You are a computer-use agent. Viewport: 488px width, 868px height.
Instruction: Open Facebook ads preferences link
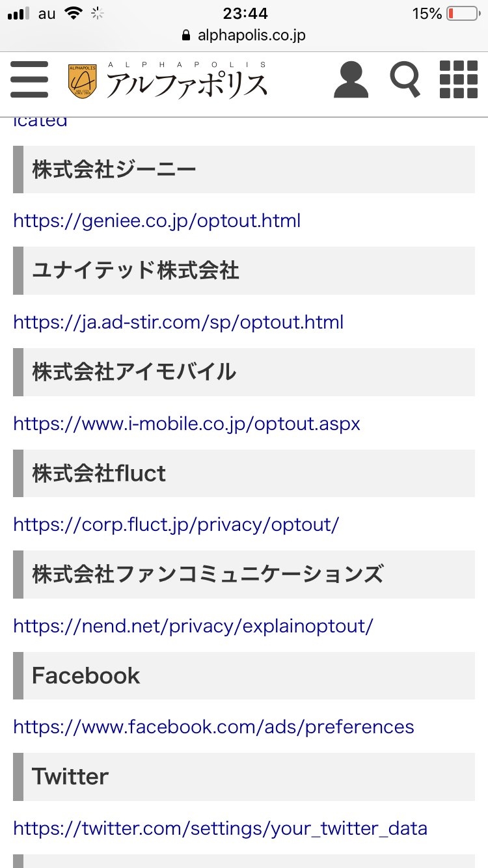point(213,727)
